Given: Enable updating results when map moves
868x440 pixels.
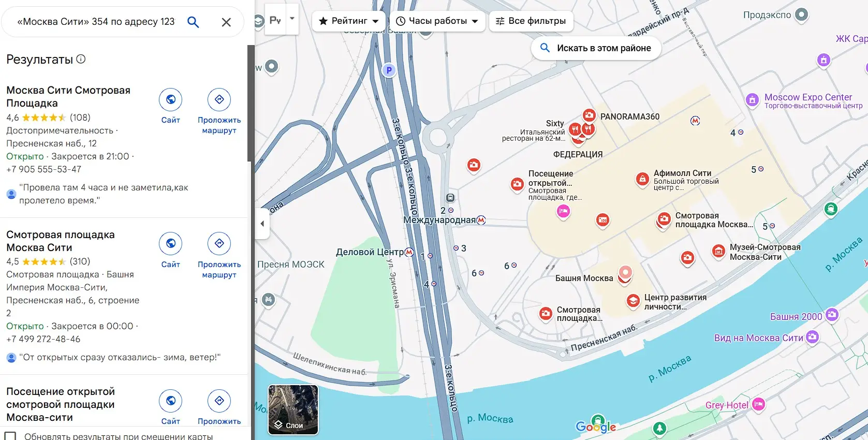Looking at the screenshot, I should pos(10,436).
